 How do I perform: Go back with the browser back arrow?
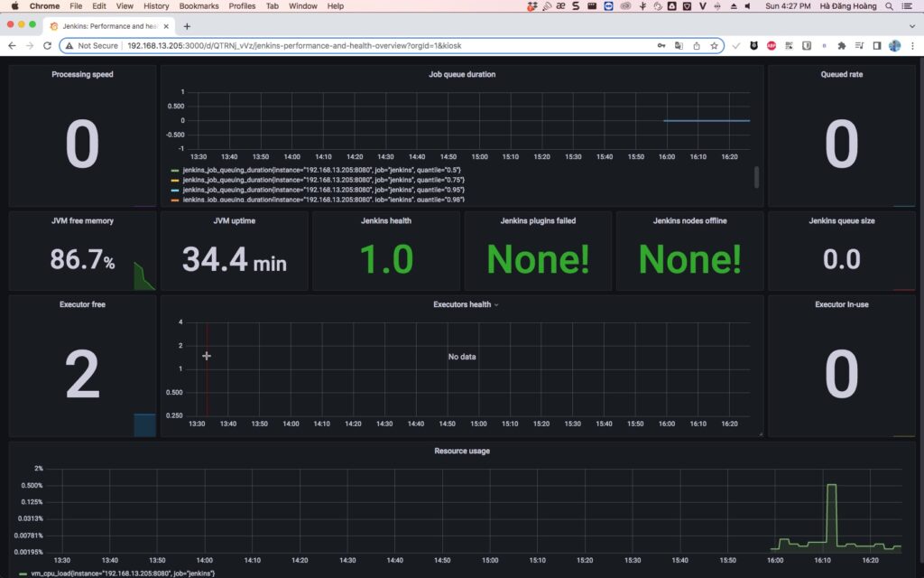click(12, 45)
